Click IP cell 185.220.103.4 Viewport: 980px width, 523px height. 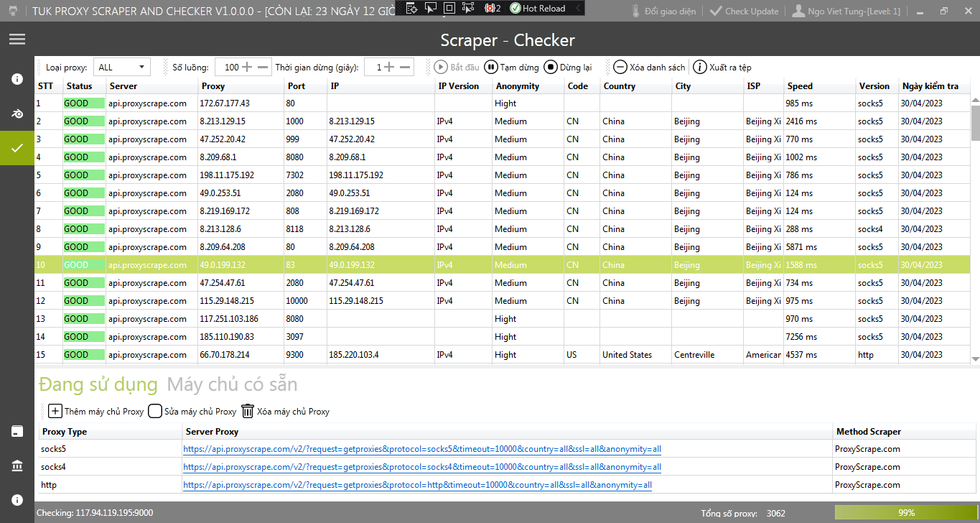pos(381,355)
